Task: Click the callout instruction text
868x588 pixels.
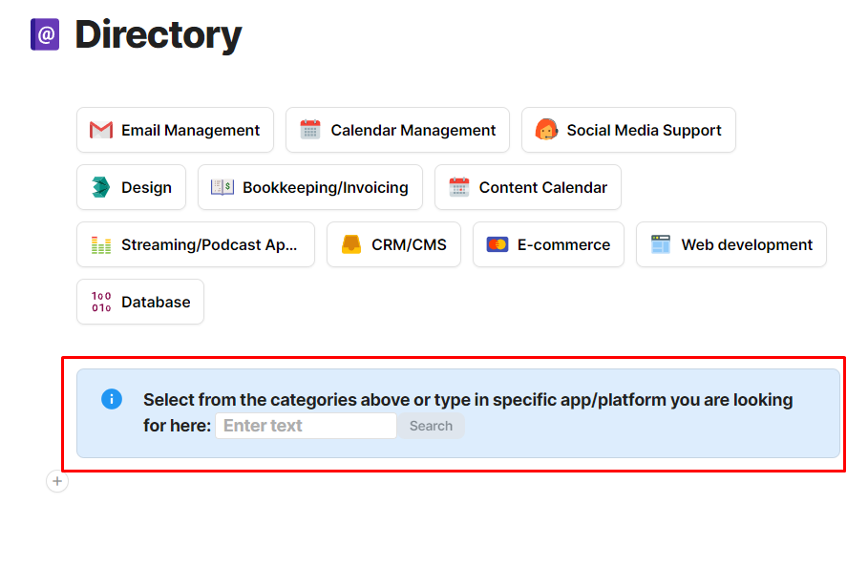Action: [x=468, y=400]
